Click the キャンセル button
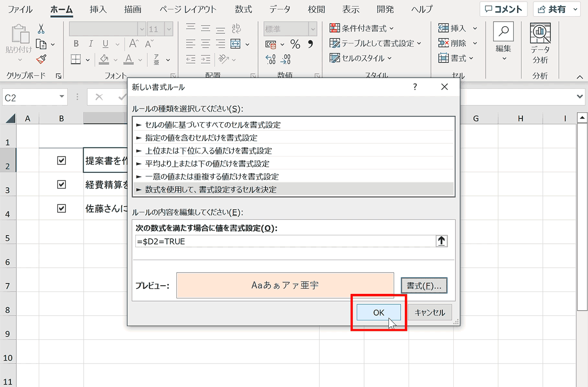The height and width of the screenshot is (387, 588). click(430, 312)
